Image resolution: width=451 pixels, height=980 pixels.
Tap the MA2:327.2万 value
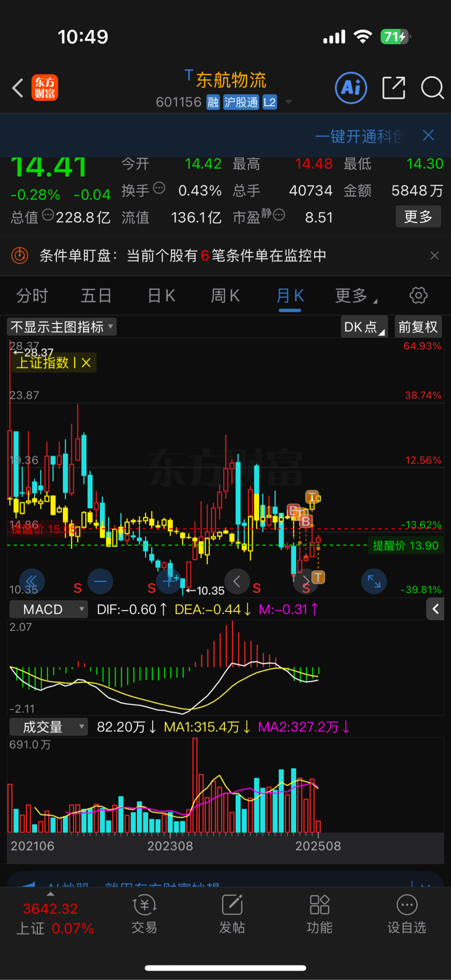[304, 727]
